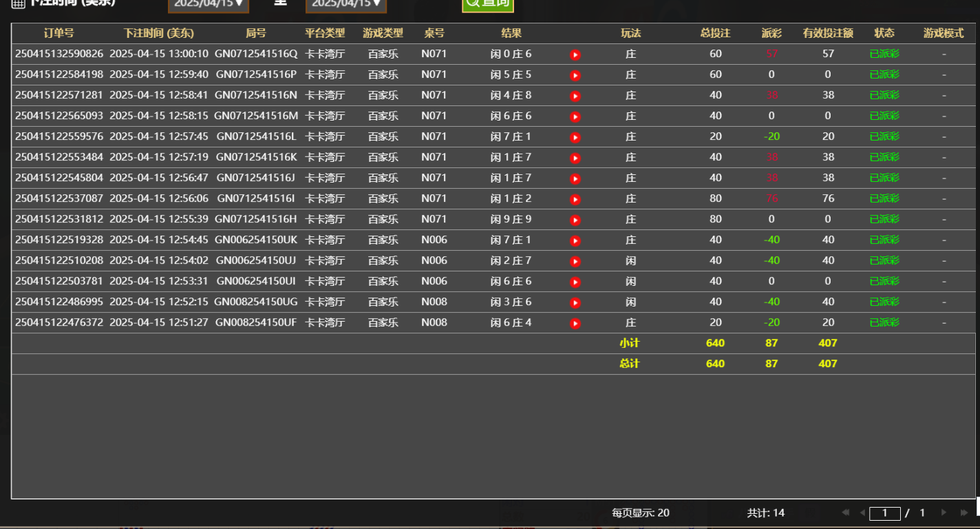This screenshot has height=529, width=980.
Task: Click the page number input box
Action: pos(885,512)
